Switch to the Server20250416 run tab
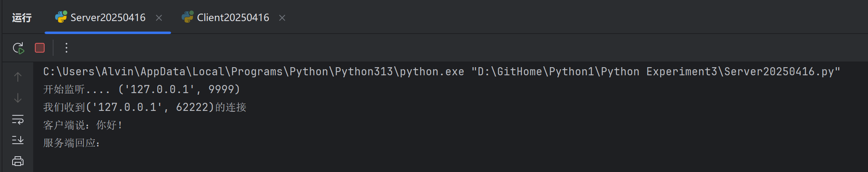Viewport: 868px width, 172px height. (x=108, y=17)
